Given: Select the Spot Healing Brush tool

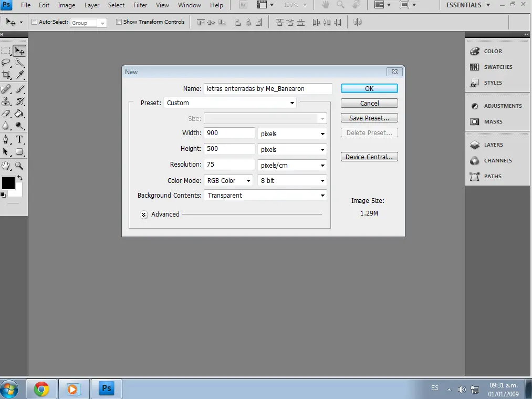Looking at the screenshot, I should click(6, 89).
